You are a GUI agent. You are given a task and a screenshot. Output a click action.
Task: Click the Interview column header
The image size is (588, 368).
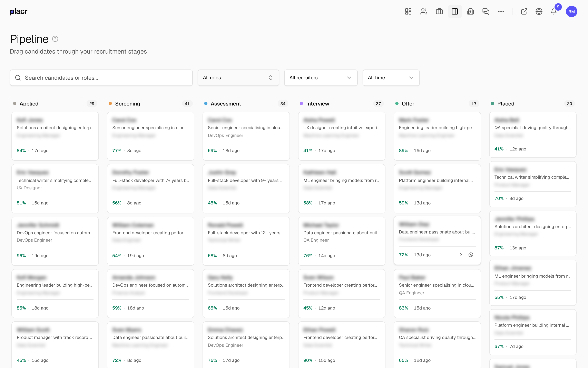[x=317, y=104]
